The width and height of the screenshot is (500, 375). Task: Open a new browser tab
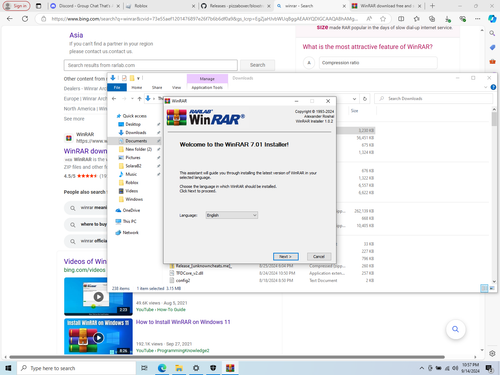click(432, 6)
